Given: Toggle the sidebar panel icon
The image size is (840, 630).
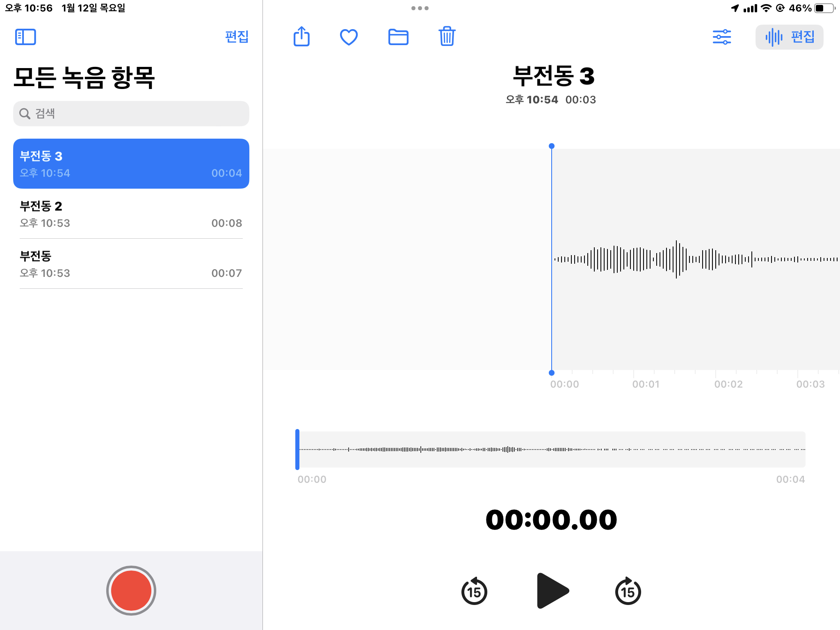Looking at the screenshot, I should point(25,37).
